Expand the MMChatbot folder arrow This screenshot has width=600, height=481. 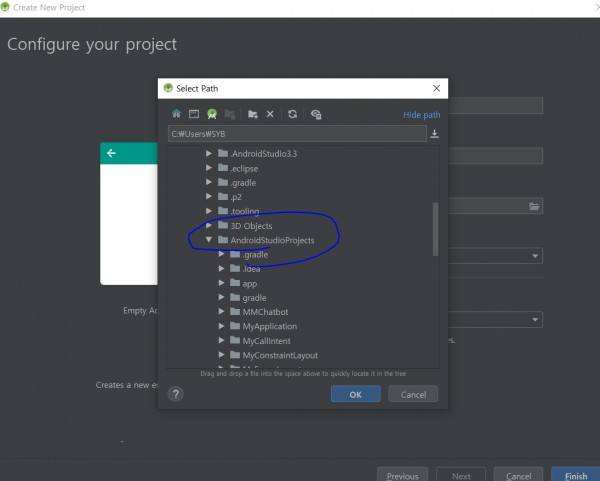click(221, 311)
